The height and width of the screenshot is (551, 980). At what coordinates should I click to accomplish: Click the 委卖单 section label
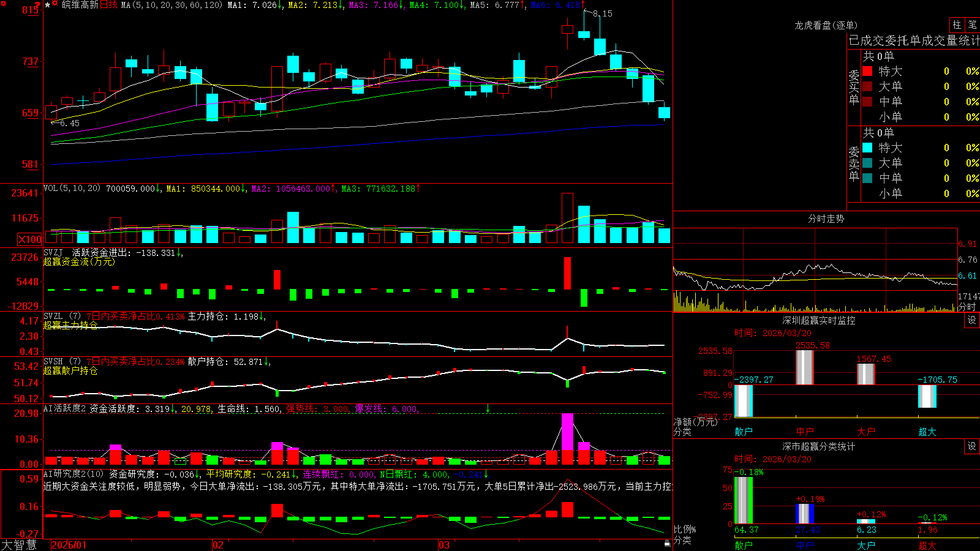[x=854, y=163]
